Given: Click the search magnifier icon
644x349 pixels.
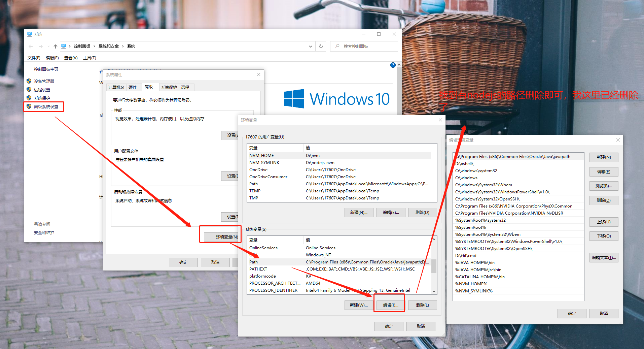Looking at the screenshot, I should pyautogui.click(x=337, y=46).
